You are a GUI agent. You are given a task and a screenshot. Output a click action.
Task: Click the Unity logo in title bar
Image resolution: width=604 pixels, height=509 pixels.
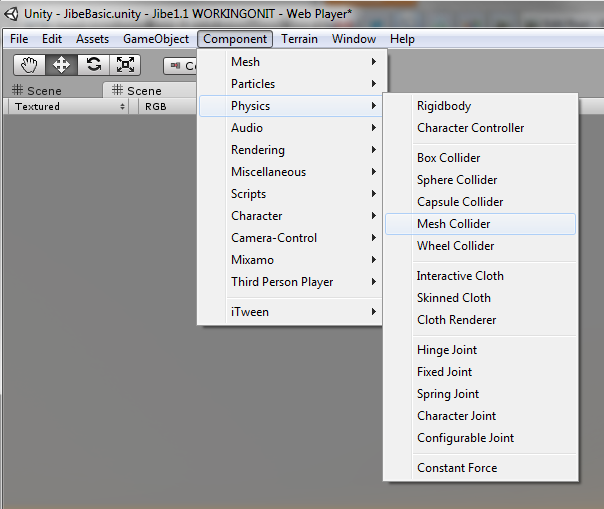point(11,13)
